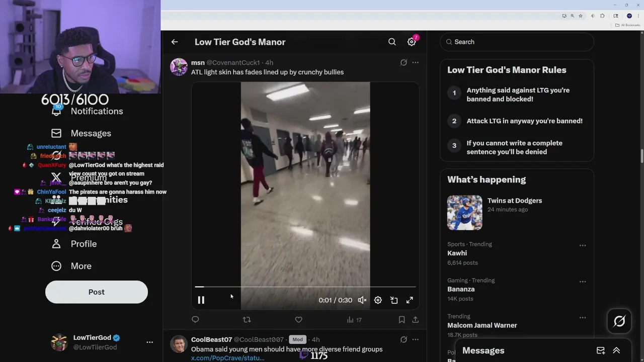
Task: Open more options for the Kawhi trend
Action: tap(582, 245)
